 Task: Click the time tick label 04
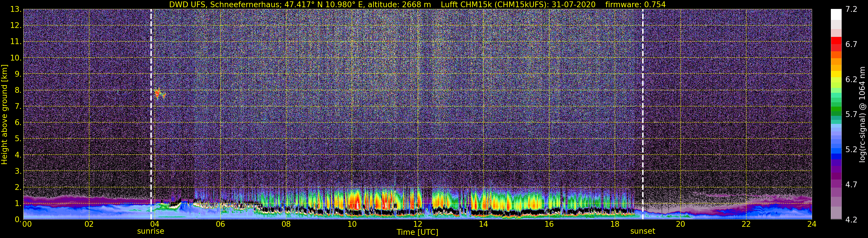click(154, 224)
